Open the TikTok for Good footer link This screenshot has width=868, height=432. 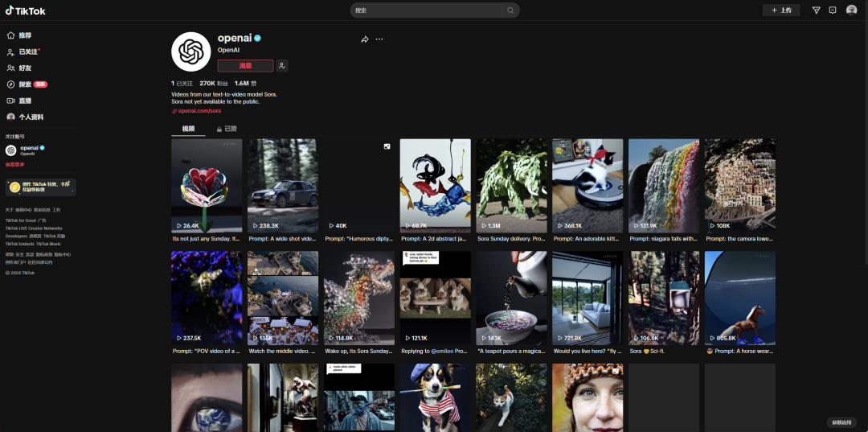pos(20,220)
